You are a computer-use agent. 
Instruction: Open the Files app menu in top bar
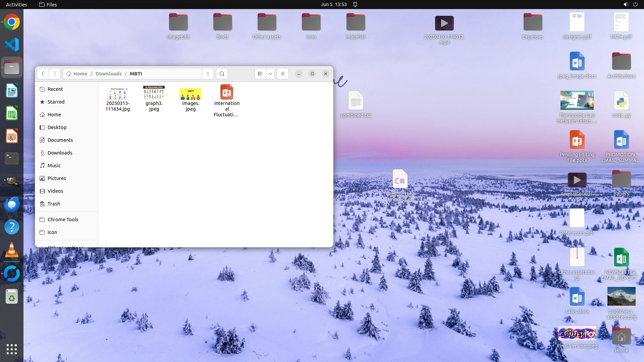coord(48,4)
